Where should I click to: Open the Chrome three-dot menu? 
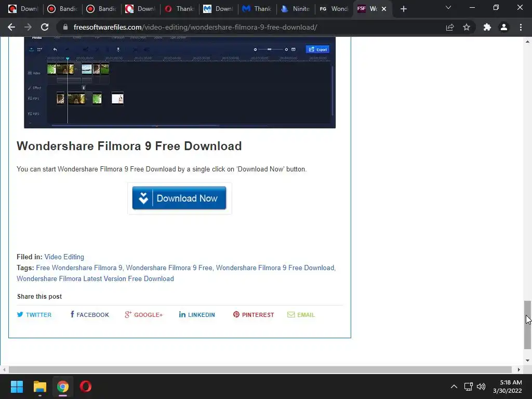click(x=521, y=27)
